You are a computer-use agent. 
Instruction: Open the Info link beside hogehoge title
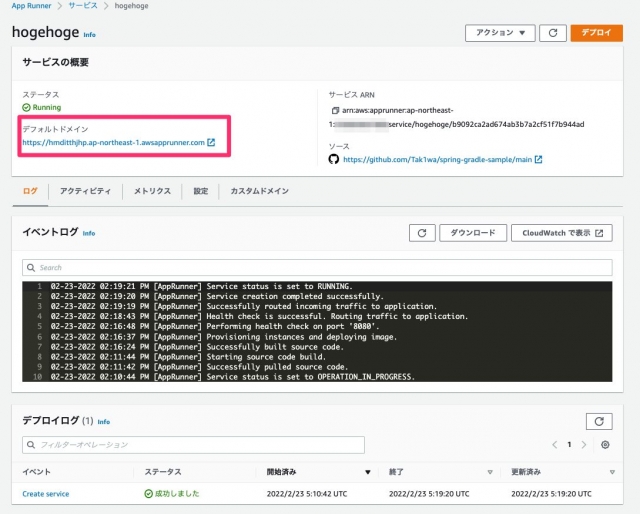[89, 35]
